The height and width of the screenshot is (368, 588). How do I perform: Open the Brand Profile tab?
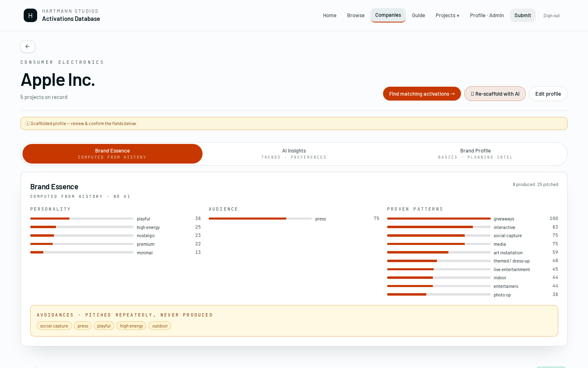pyautogui.click(x=475, y=154)
